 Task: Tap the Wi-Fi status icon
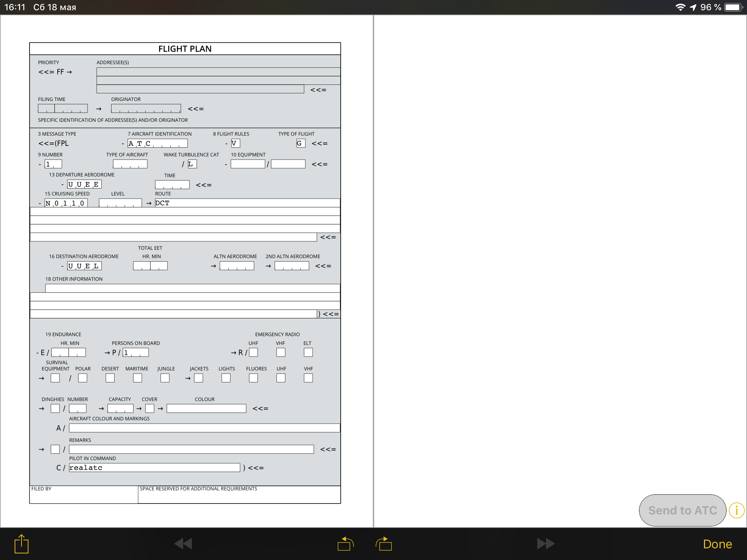click(680, 7)
